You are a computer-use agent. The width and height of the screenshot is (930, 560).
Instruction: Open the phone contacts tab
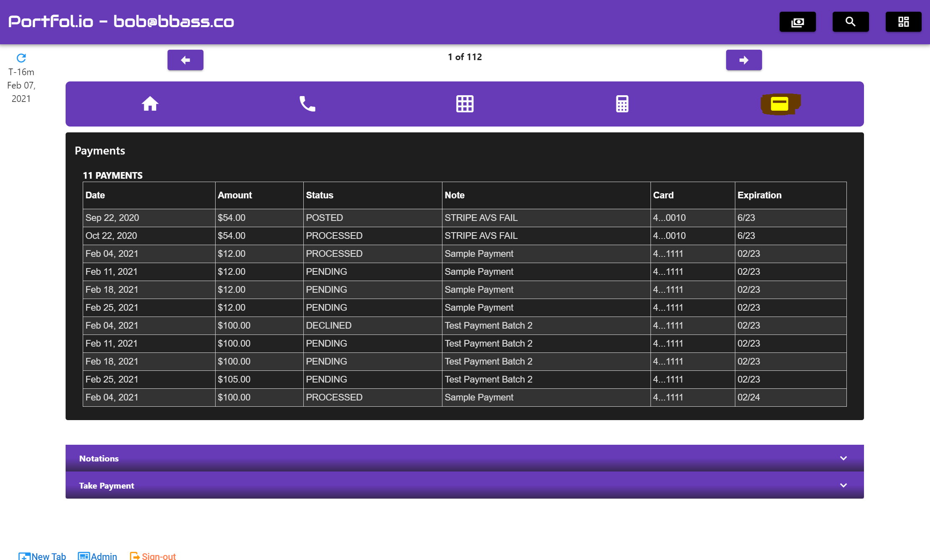307,104
